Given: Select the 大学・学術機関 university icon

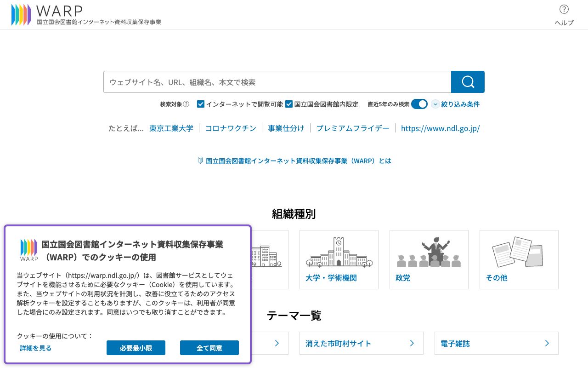Looking at the screenshot, I should pyautogui.click(x=339, y=252).
